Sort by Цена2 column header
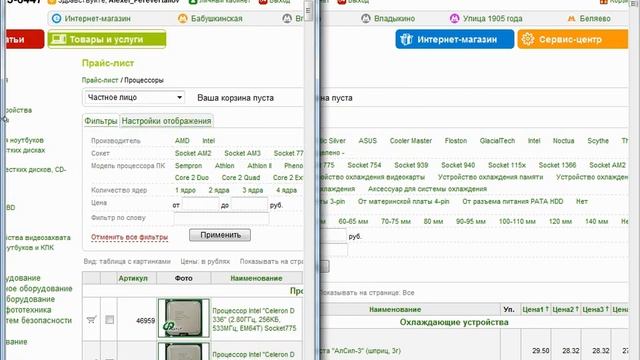The height and width of the screenshot is (360, 640). (566, 309)
